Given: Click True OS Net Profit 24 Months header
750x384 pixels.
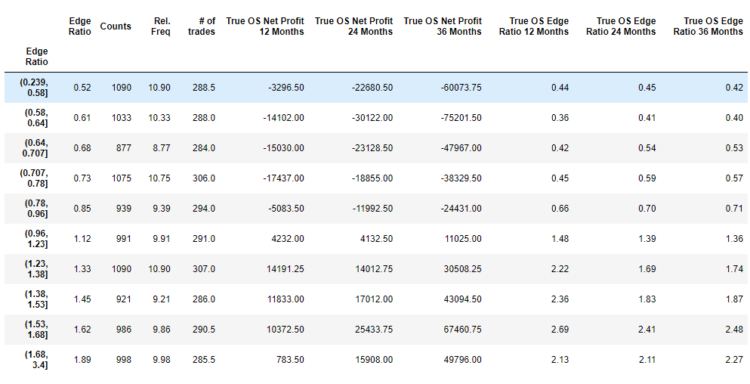Looking at the screenshot, I should tap(353, 26).
